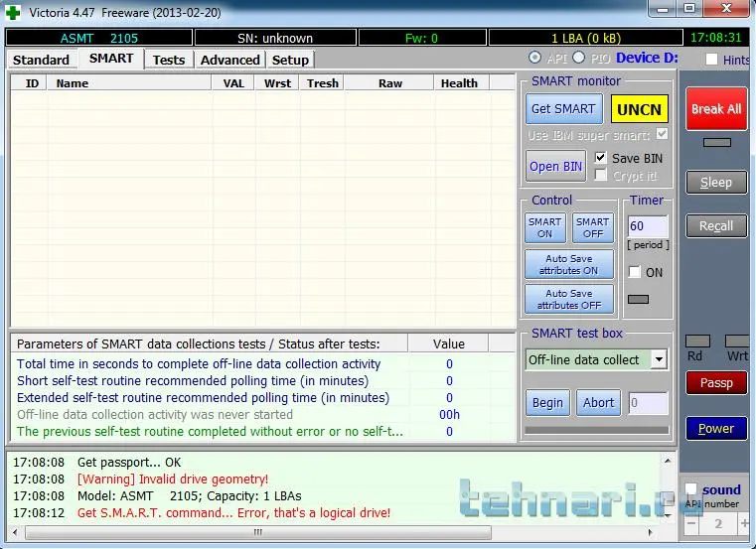
Task: Click the Value column header in parameters table
Action: click(448, 343)
